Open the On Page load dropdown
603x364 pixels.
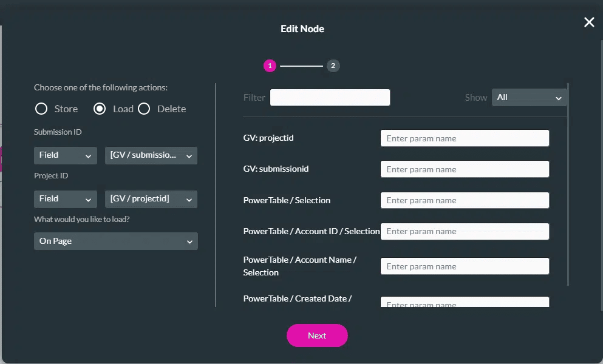[115, 241]
